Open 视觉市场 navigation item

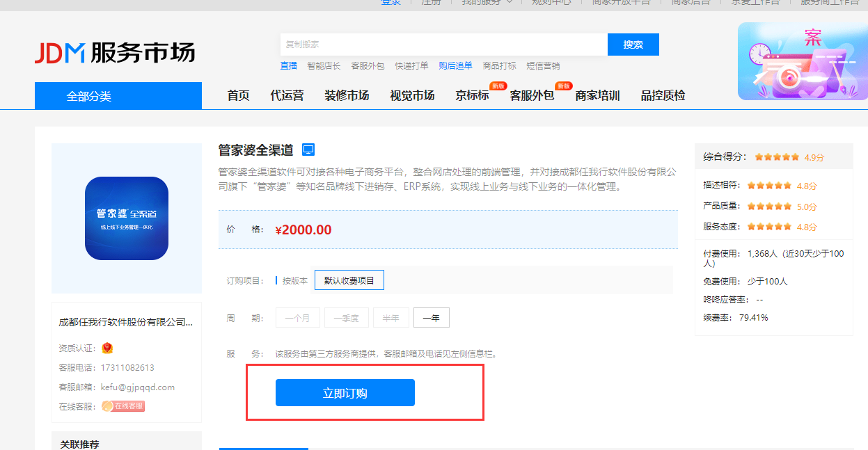pyautogui.click(x=412, y=96)
